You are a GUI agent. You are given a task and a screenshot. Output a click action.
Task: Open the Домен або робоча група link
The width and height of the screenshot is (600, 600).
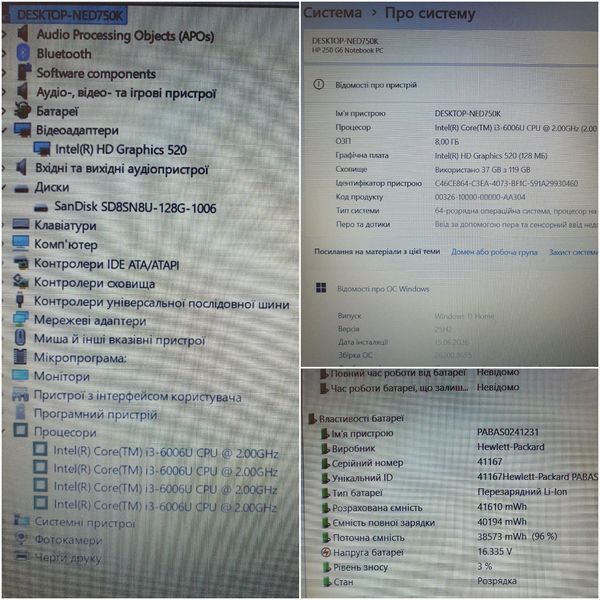(494, 252)
